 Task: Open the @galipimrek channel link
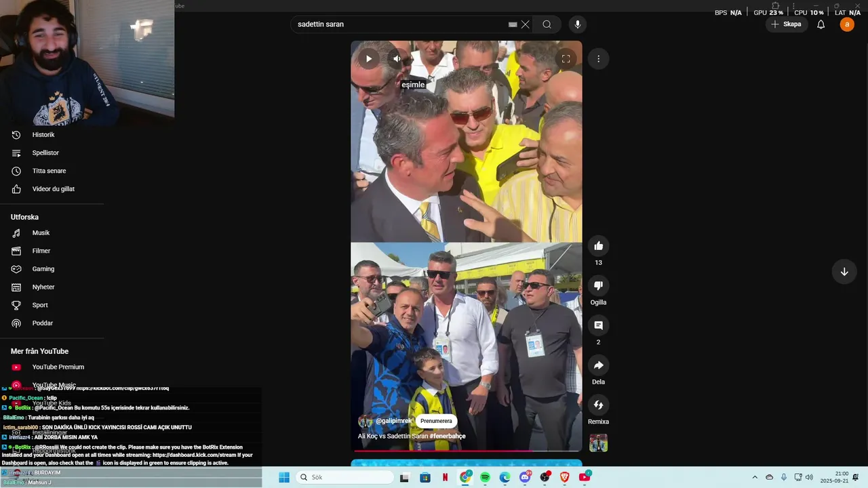pyautogui.click(x=393, y=421)
